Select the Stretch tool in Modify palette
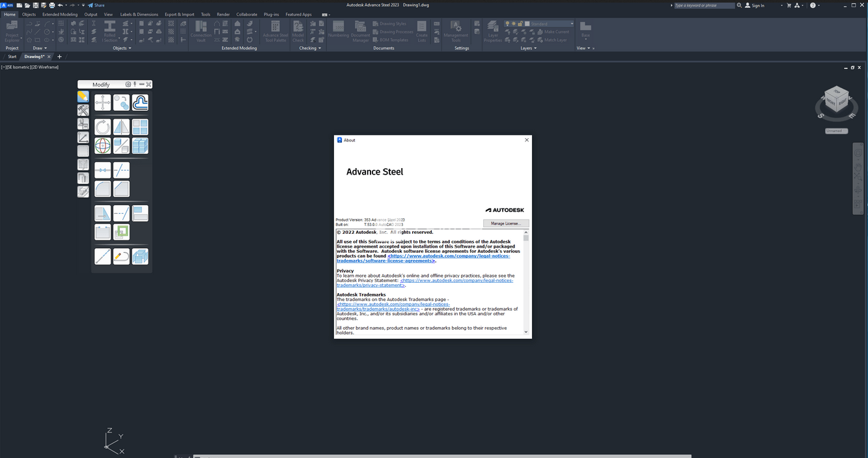The height and width of the screenshot is (458, 868). tap(103, 213)
